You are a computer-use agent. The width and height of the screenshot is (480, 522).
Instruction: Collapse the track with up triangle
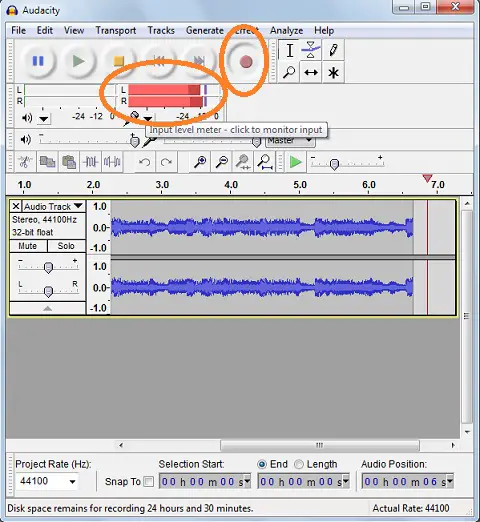tap(48, 308)
